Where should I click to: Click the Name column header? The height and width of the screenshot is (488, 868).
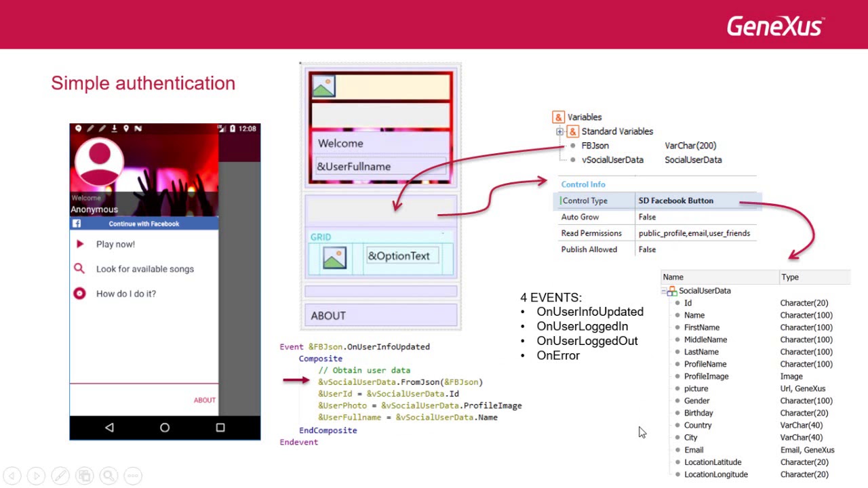[720, 277]
